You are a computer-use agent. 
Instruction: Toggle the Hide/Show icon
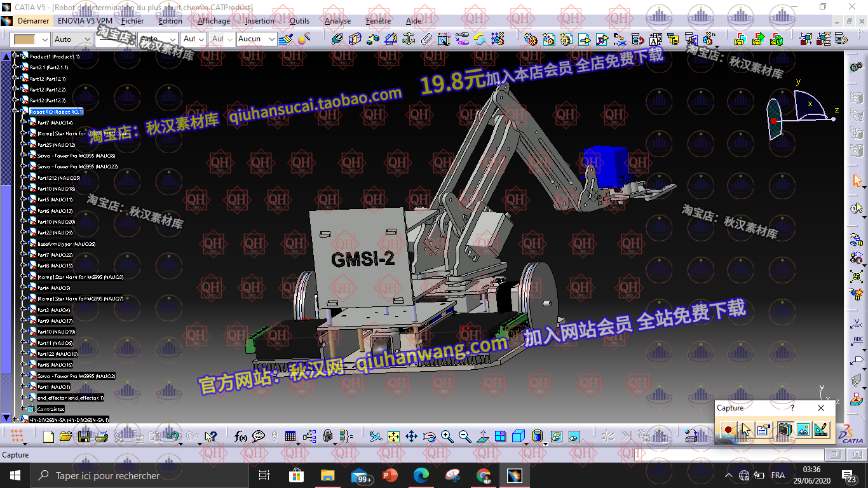557,437
